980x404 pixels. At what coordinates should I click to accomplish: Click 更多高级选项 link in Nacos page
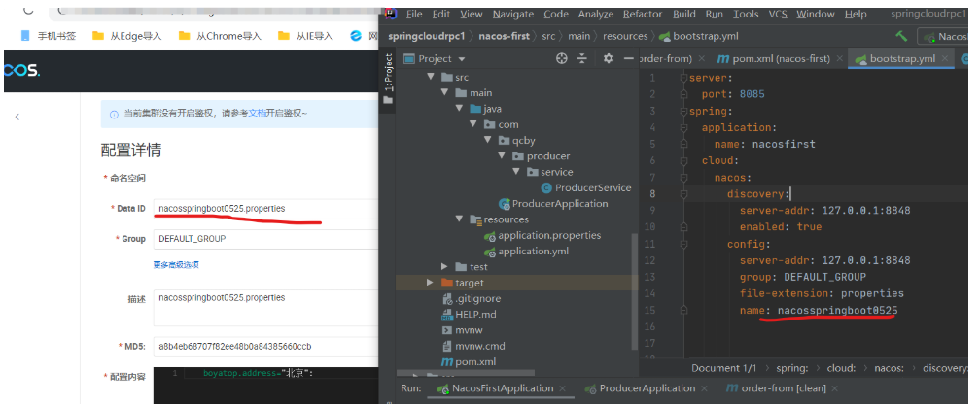click(x=176, y=265)
